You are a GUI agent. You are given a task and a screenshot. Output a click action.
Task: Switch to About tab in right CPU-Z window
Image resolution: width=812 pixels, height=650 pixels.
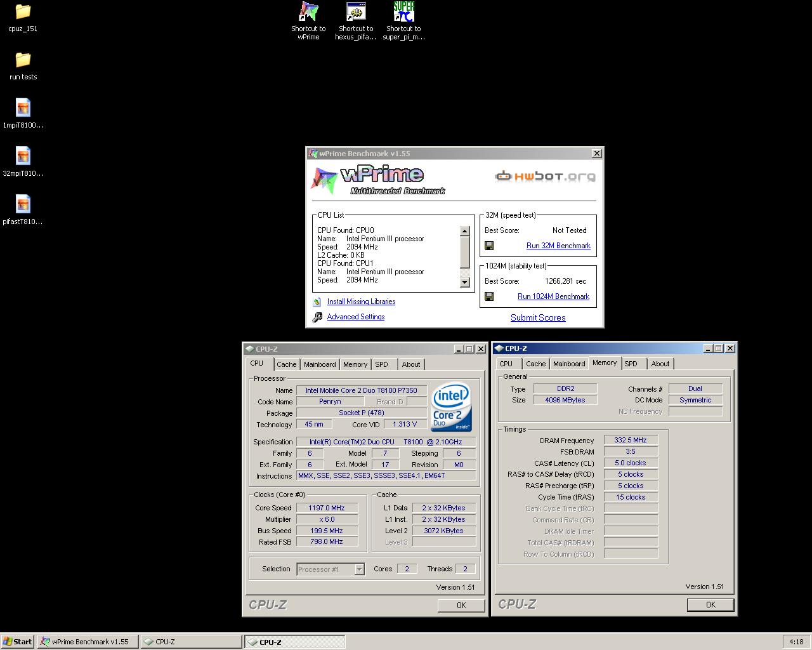click(660, 364)
